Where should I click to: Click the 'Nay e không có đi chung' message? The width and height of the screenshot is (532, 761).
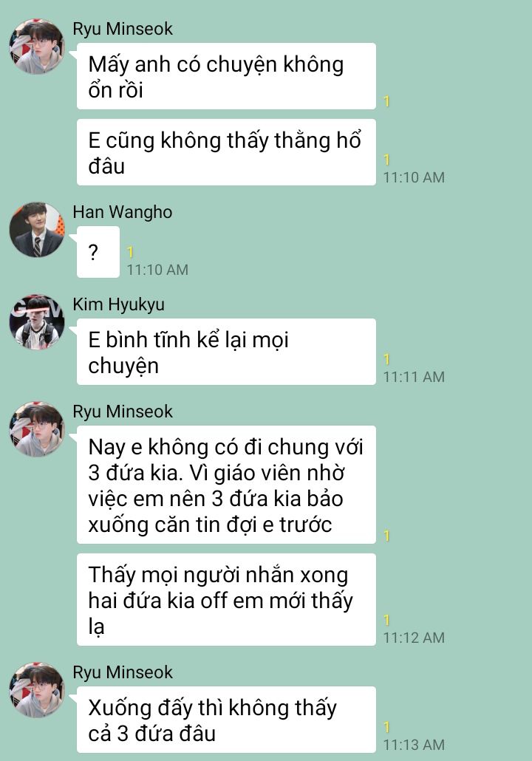click(x=226, y=485)
